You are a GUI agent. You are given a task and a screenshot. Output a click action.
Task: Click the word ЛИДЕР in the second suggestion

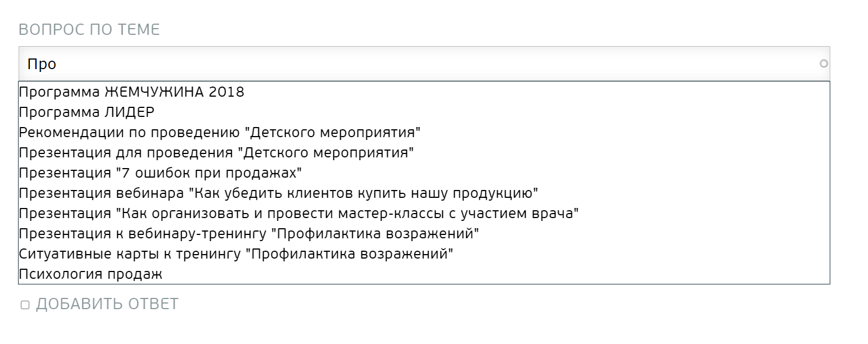click(129, 112)
